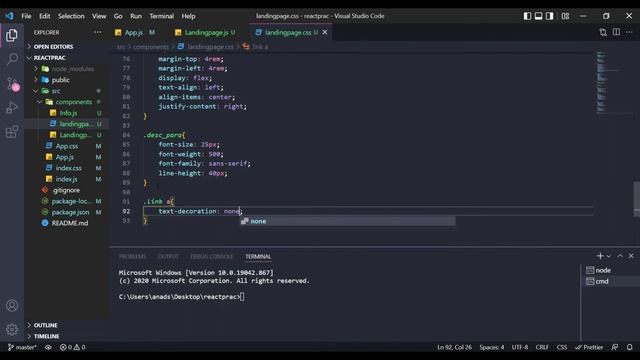Close the landingpage.css tab
Image resolution: width=640 pixels, height=360 pixels.
click(x=325, y=32)
